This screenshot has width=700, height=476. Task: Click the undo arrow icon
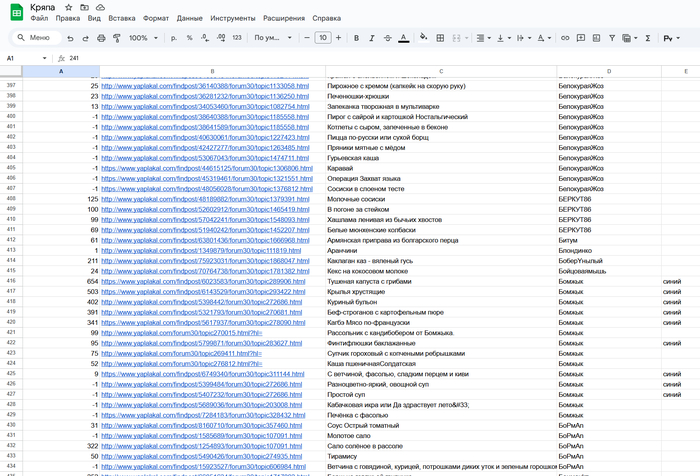[70, 38]
